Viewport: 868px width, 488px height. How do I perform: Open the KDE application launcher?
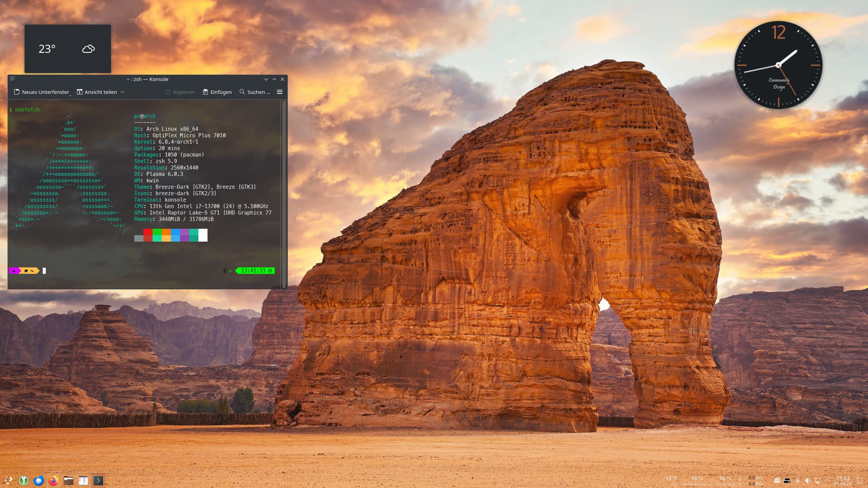tap(9, 480)
